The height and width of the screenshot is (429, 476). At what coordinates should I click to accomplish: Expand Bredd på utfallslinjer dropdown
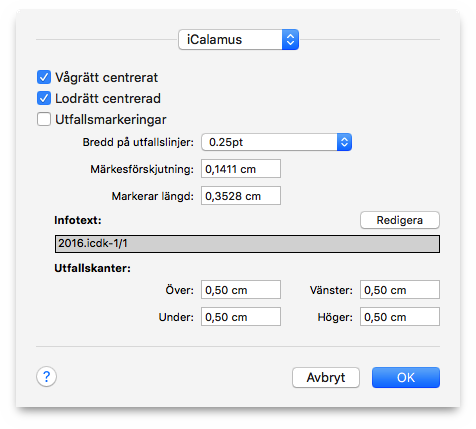276,142
